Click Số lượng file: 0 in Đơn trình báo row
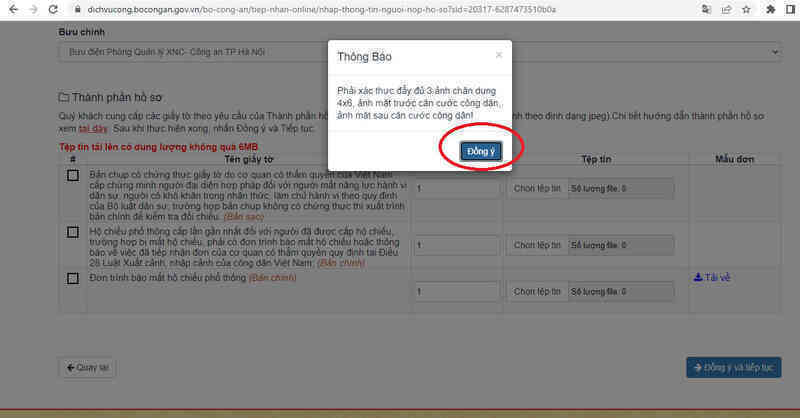This screenshot has height=418, width=800. pyautogui.click(x=621, y=291)
